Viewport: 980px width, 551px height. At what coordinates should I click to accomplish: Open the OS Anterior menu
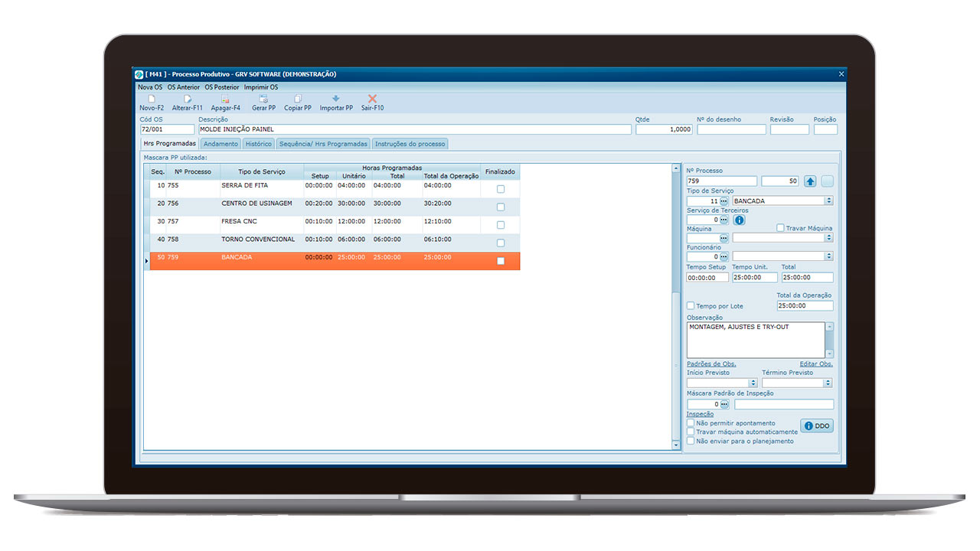(x=184, y=87)
